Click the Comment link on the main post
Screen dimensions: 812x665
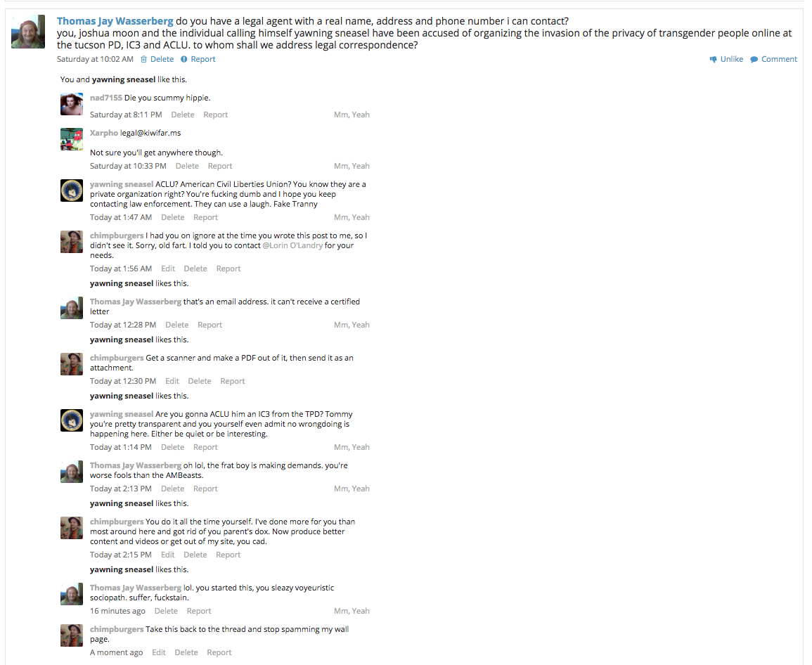click(779, 59)
